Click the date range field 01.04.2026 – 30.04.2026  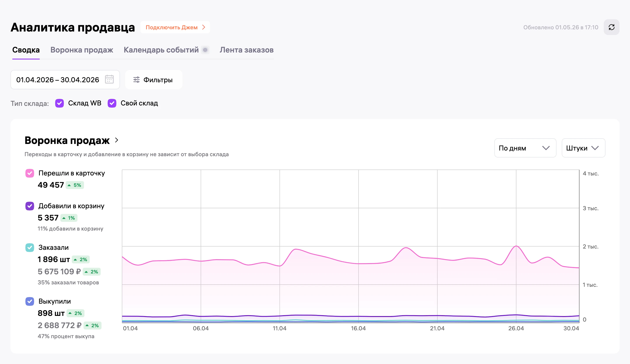pyautogui.click(x=65, y=80)
